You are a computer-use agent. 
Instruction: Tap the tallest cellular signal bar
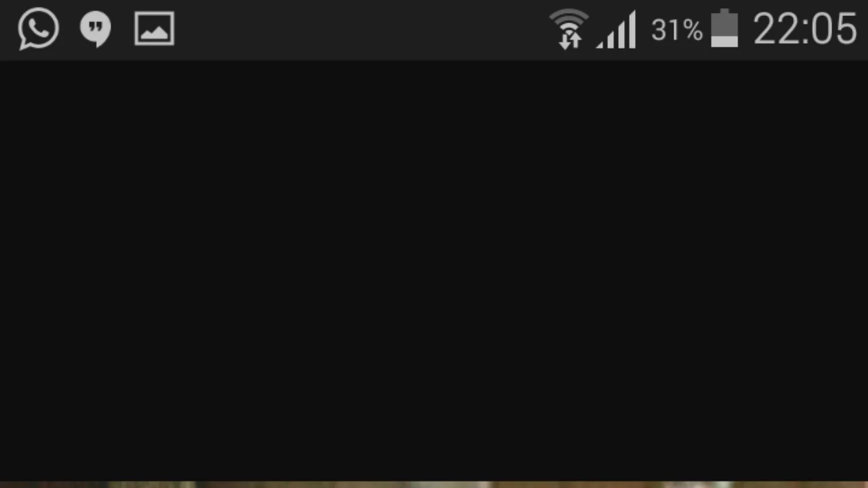click(632, 29)
